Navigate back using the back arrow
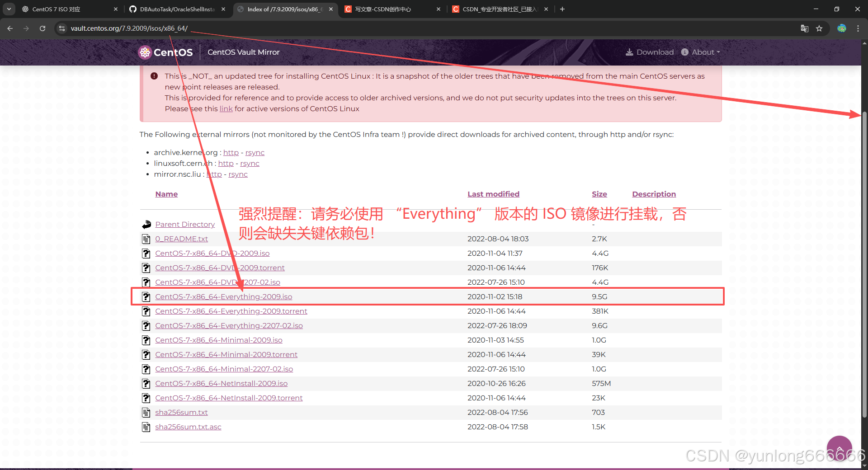Screen dimensions: 868x470 (9, 28)
